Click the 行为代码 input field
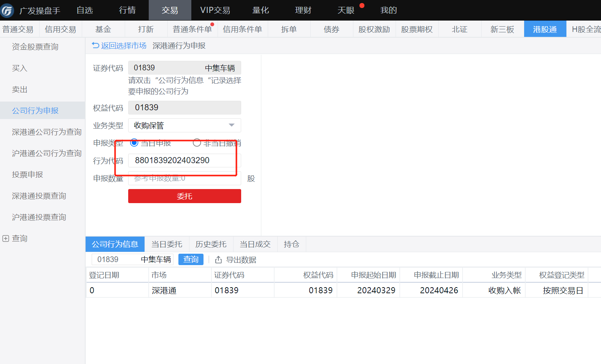 [184, 161]
